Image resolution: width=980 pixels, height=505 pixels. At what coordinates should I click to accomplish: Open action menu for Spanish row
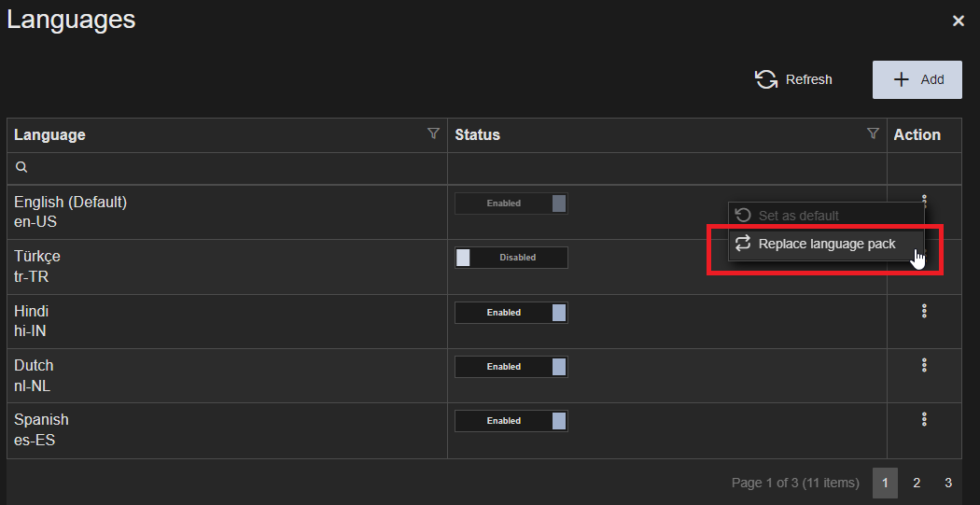(x=924, y=419)
